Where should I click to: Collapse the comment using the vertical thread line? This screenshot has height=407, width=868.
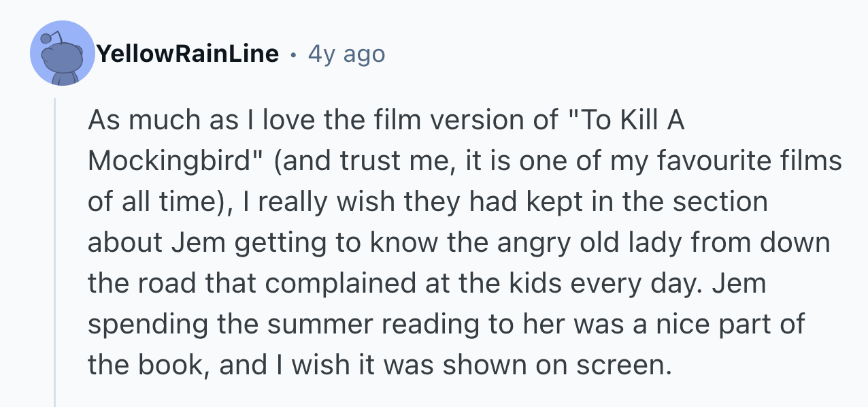click(55, 252)
